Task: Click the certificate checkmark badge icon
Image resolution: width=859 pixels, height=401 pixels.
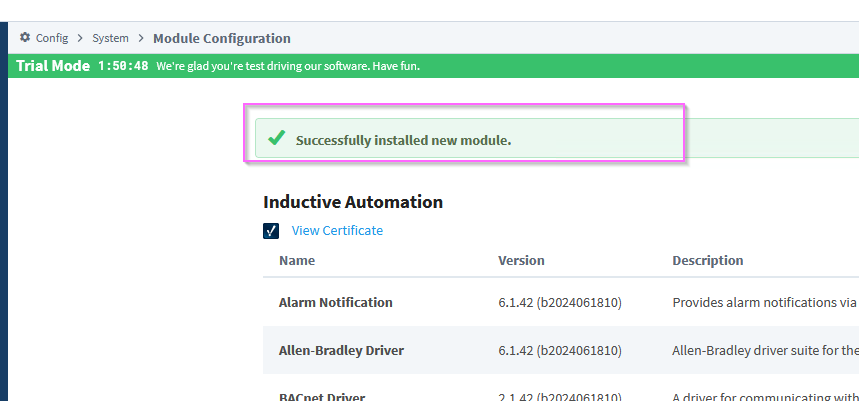Action: pyautogui.click(x=271, y=231)
